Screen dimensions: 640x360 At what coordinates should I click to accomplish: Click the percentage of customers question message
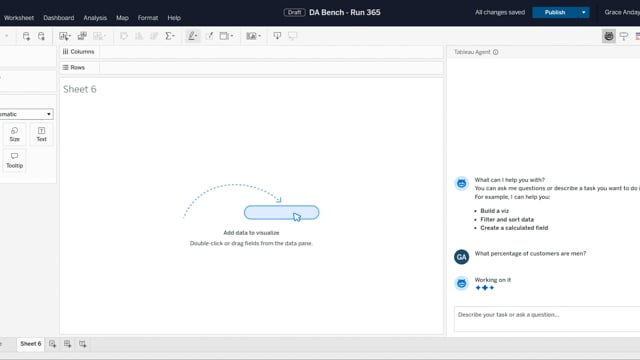click(x=530, y=253)
